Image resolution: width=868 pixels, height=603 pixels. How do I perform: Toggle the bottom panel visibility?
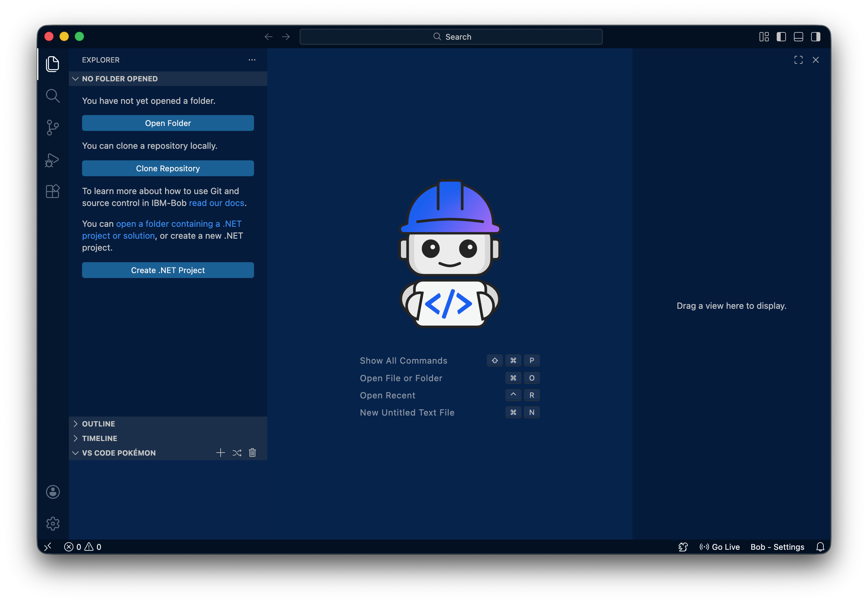tap(798, 37)
